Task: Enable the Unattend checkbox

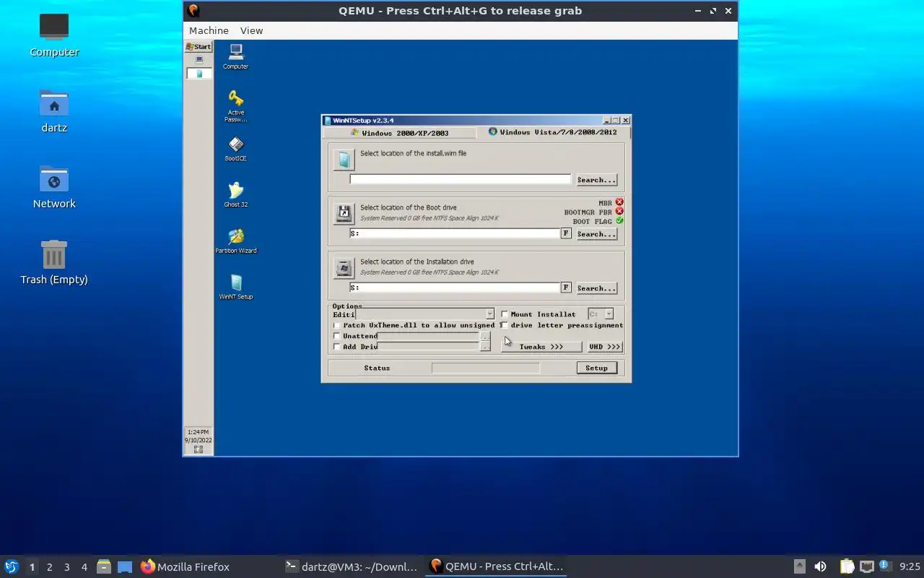Action: tap(336, 336)
